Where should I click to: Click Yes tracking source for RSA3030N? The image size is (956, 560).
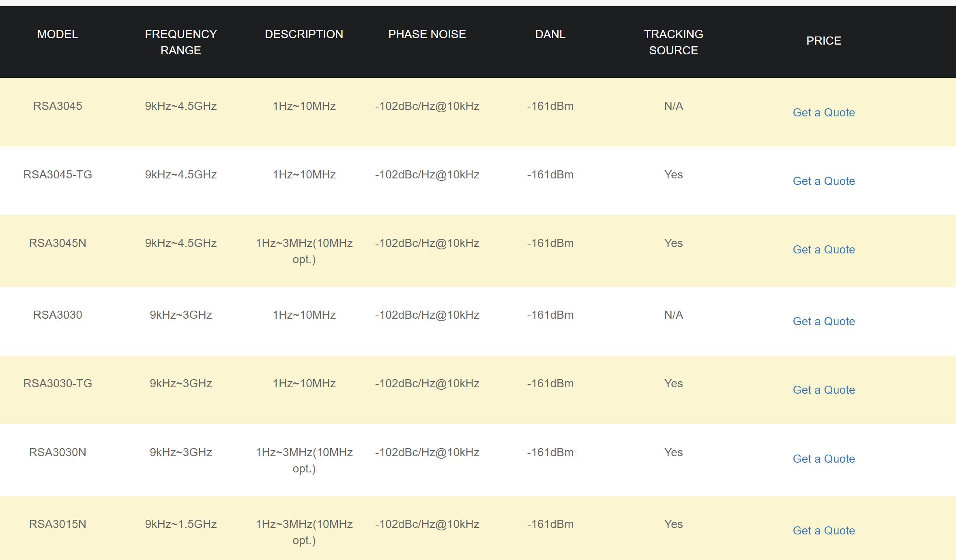pyautogui.click(x=674, y=452)
